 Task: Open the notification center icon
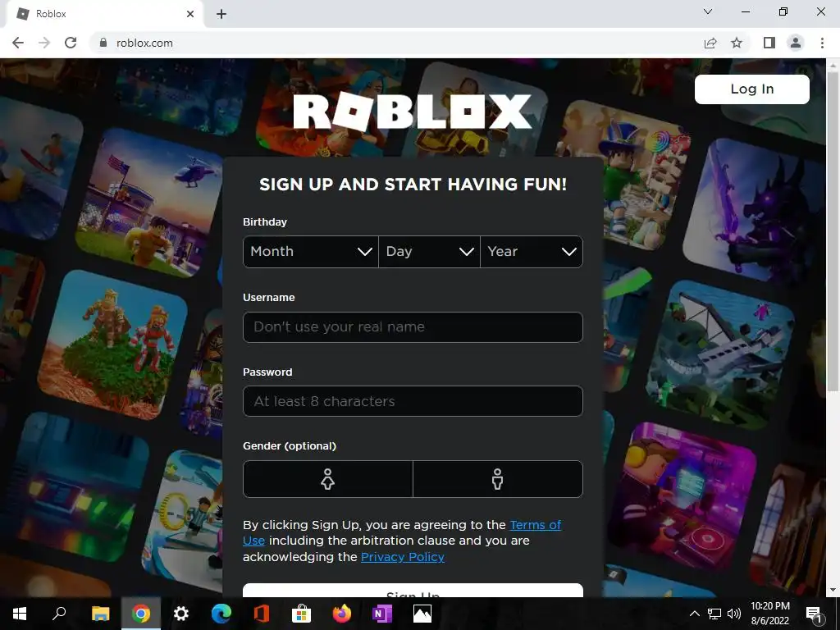(814, 614)
